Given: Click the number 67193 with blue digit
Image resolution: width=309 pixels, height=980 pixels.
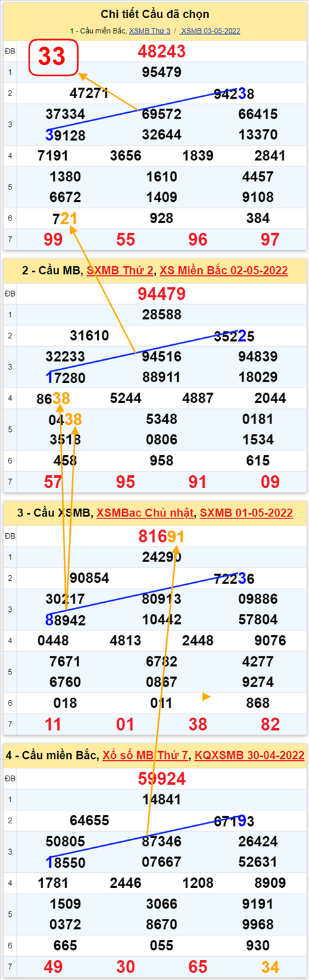Looking at the screenshot, I should (234, 821).
